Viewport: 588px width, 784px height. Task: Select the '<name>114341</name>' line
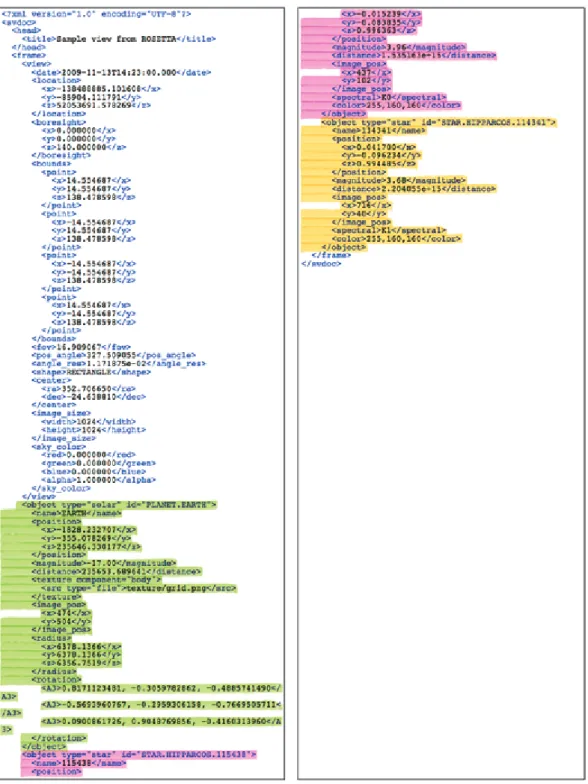(x=378, y=130)
